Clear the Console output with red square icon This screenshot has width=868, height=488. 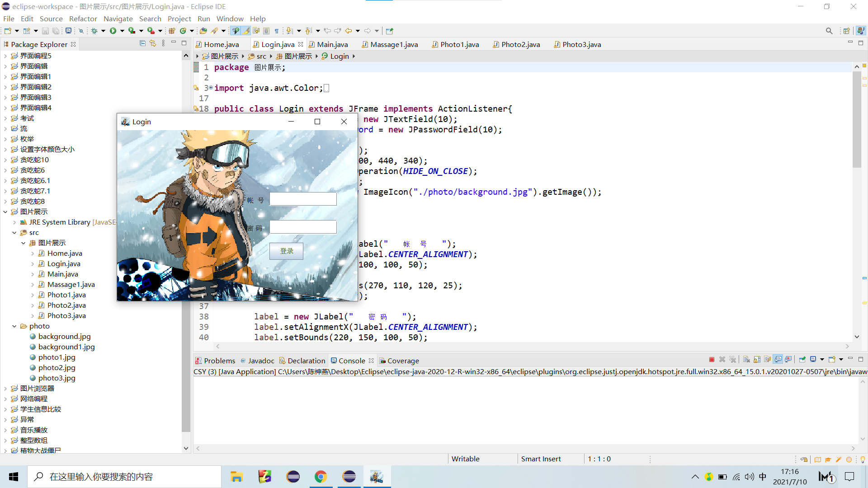[711, 359]
